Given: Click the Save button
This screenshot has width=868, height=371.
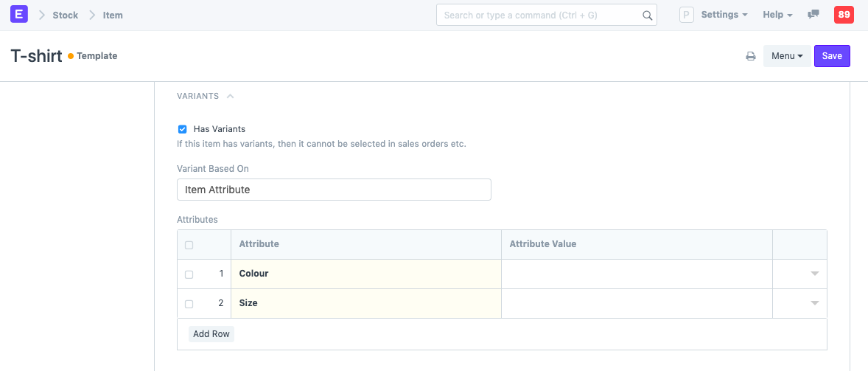Looking at the screenshot, I should 832,56.
